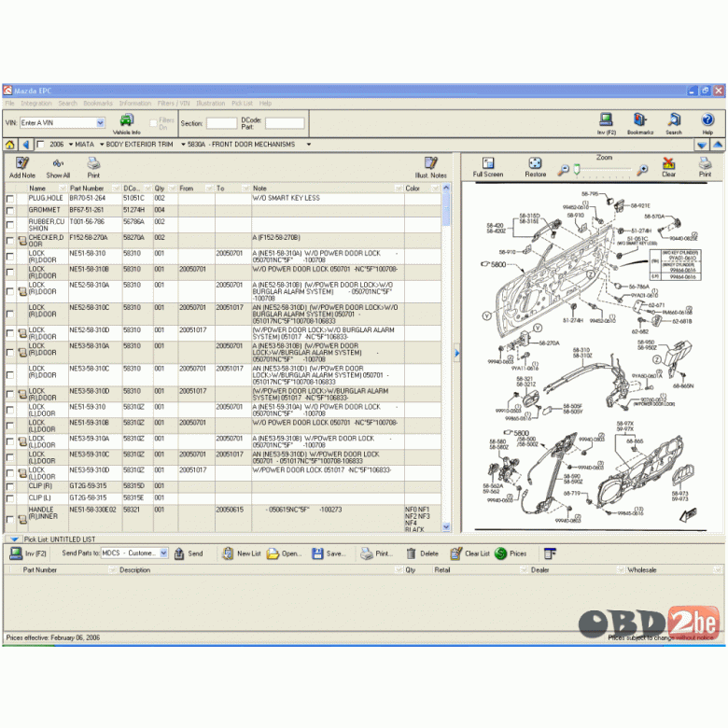
Task: Toggle Filters On checkbox
Action: pyautogui.click(x=154, y=123)
